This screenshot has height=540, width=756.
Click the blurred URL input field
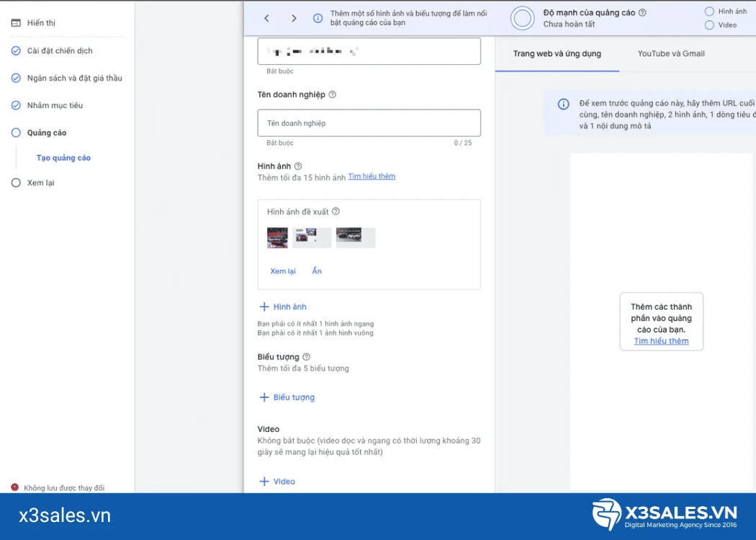click(369, 51)
